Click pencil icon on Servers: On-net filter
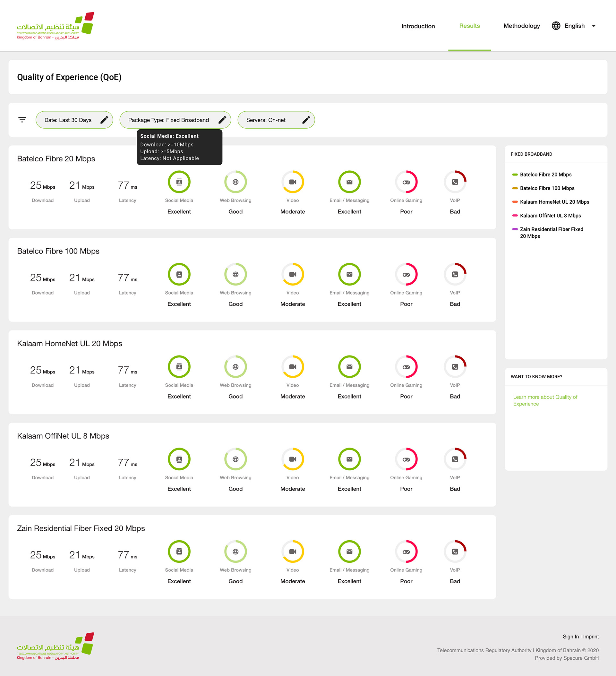The width and height of the screenshot is (616, 676). (306, 120)
